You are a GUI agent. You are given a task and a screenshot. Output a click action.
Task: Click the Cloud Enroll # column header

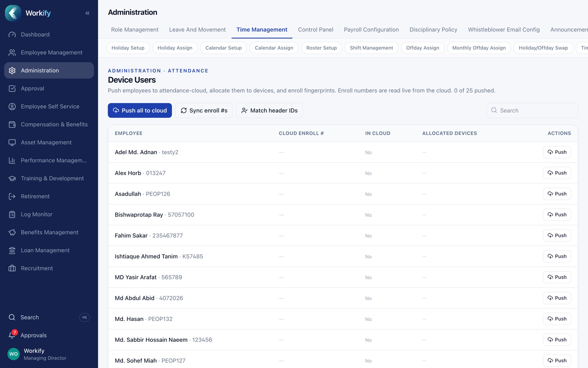click(x=301, y=133)
